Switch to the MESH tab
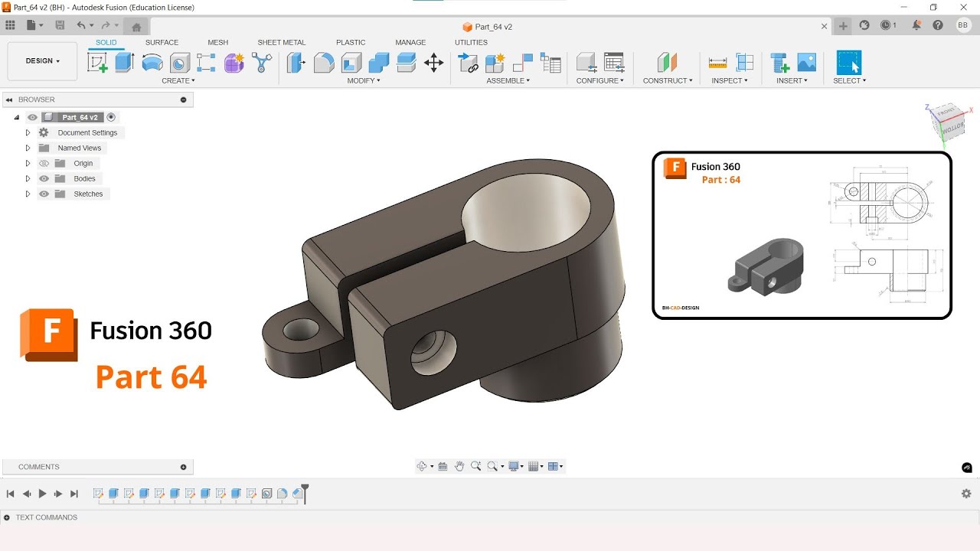Image resolution: width=980 pixels, height=551 pixels. coord(218,42)
